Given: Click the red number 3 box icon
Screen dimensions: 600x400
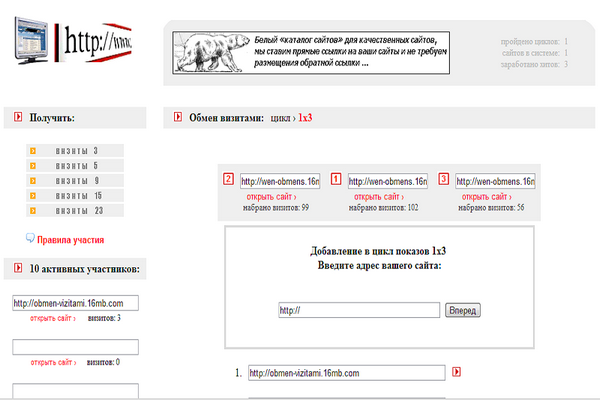Looking at the screenshot, I should [x=443, y=179].
